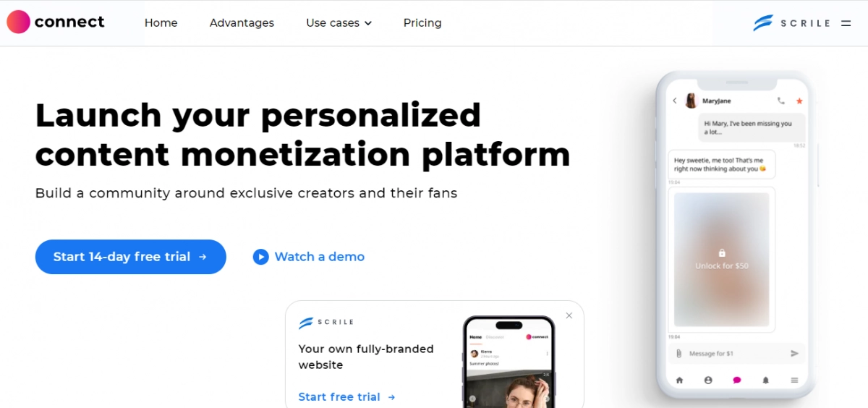Click the phone call icon in chat

(780, 101)
